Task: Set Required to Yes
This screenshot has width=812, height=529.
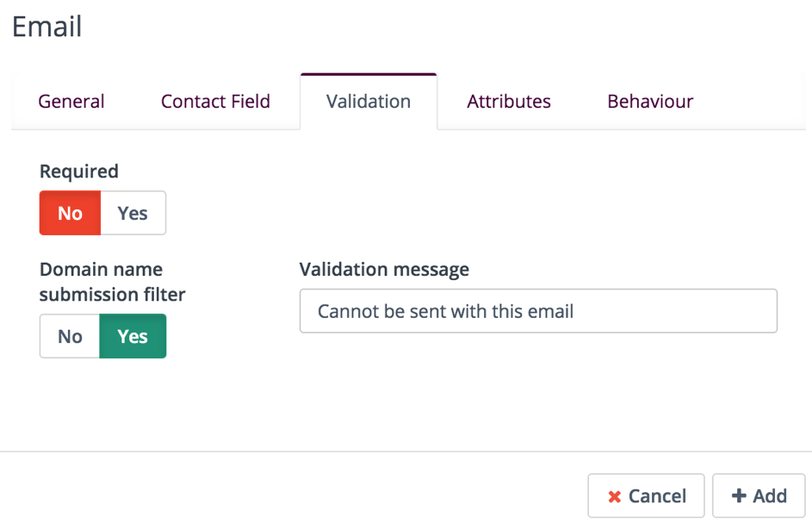Action: pyautogui.click(x=133, y=213)
